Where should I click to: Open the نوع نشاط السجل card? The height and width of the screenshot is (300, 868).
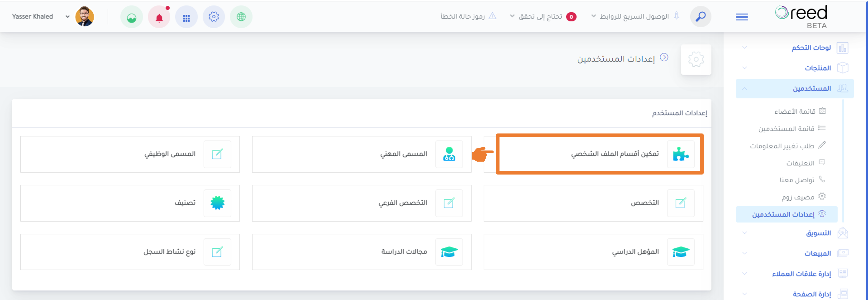[130, 252]
